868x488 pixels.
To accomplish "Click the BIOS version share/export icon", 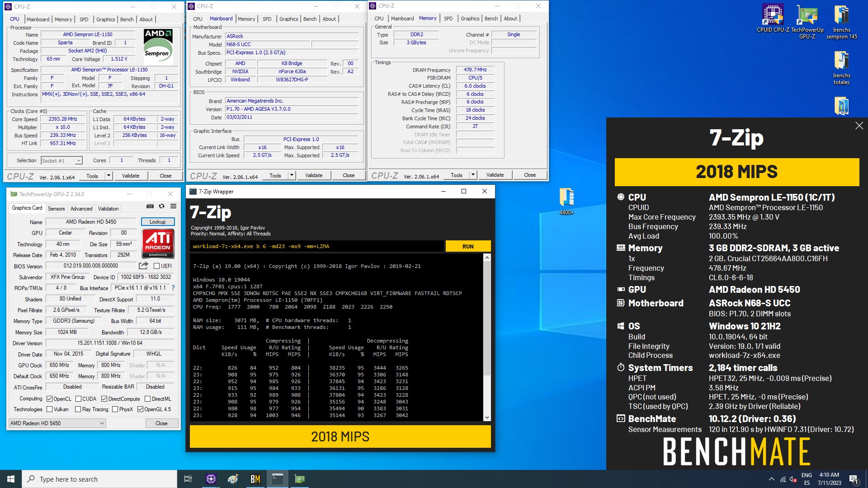I will tap(143, 266).
